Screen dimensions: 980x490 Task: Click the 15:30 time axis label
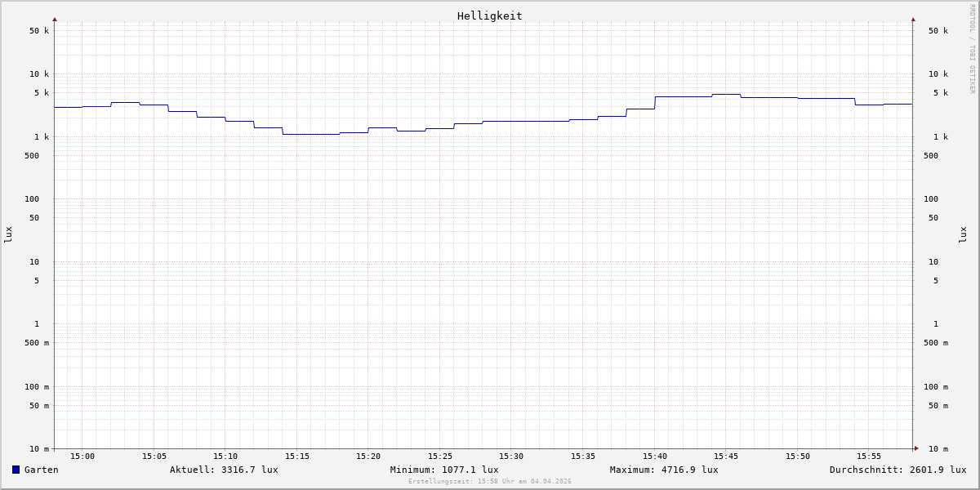(x=511, y=457)
